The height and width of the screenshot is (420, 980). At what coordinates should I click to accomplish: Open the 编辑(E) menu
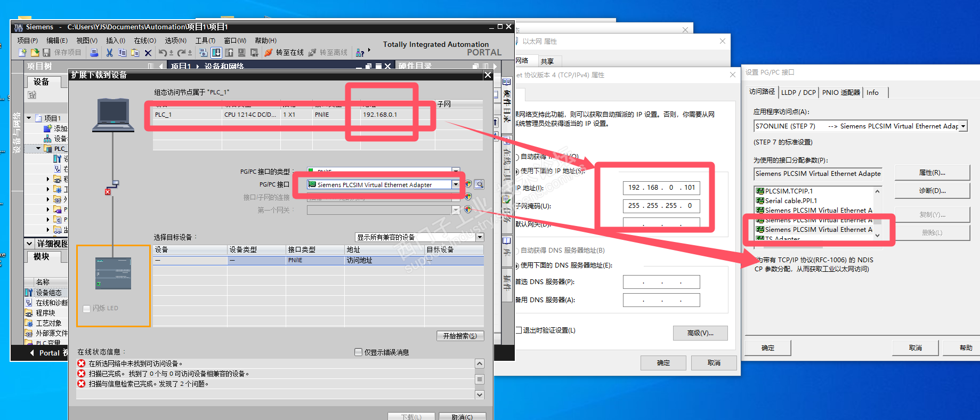pyautogui.click(x=57, y=41)
